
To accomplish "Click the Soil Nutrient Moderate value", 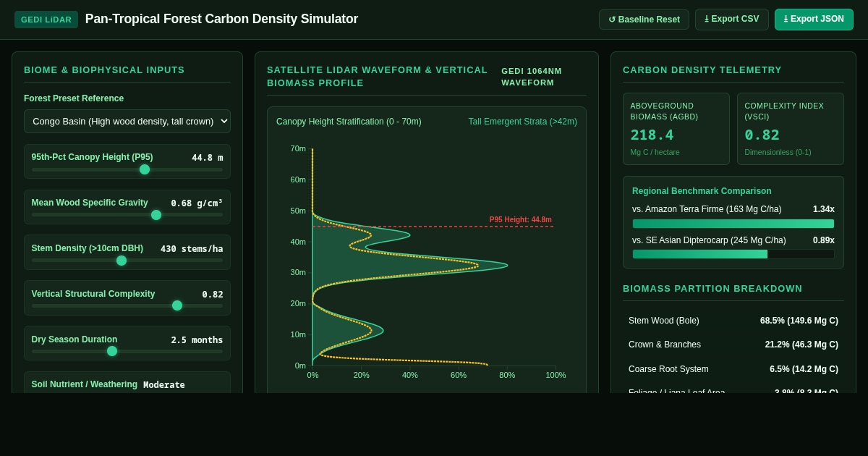I will point(164,385).
